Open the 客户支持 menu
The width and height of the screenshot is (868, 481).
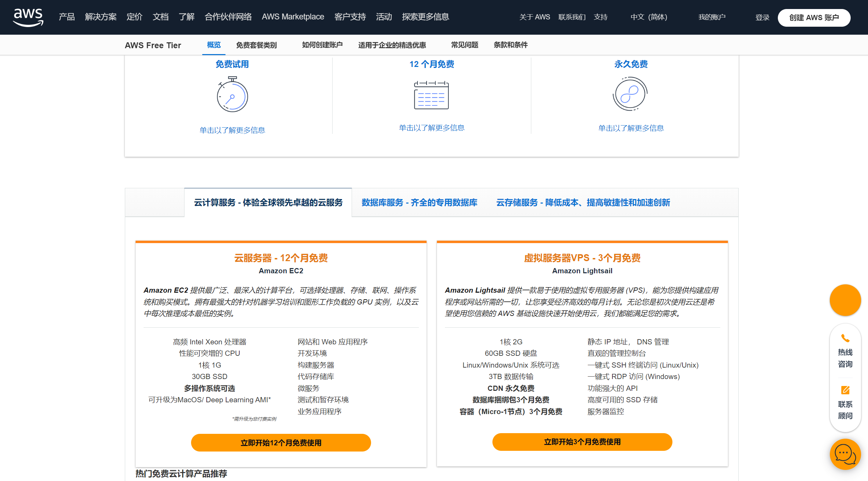click(x=350, y=17)
